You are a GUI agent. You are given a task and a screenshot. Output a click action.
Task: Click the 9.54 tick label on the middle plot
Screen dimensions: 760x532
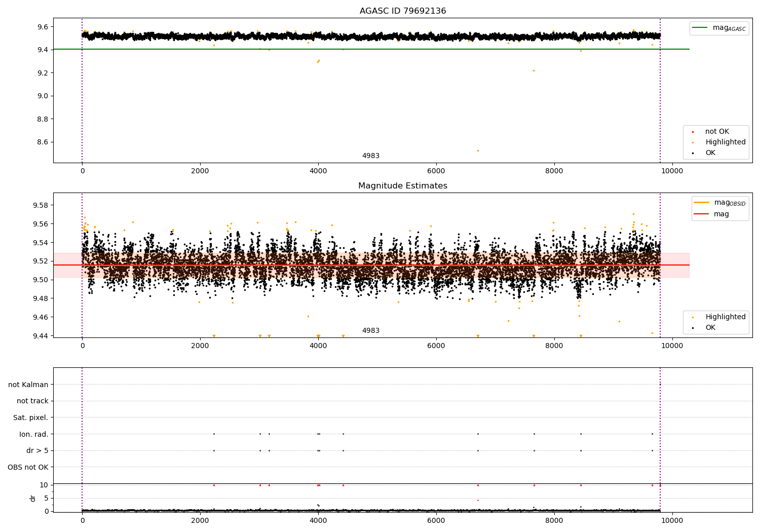point(40,243)
